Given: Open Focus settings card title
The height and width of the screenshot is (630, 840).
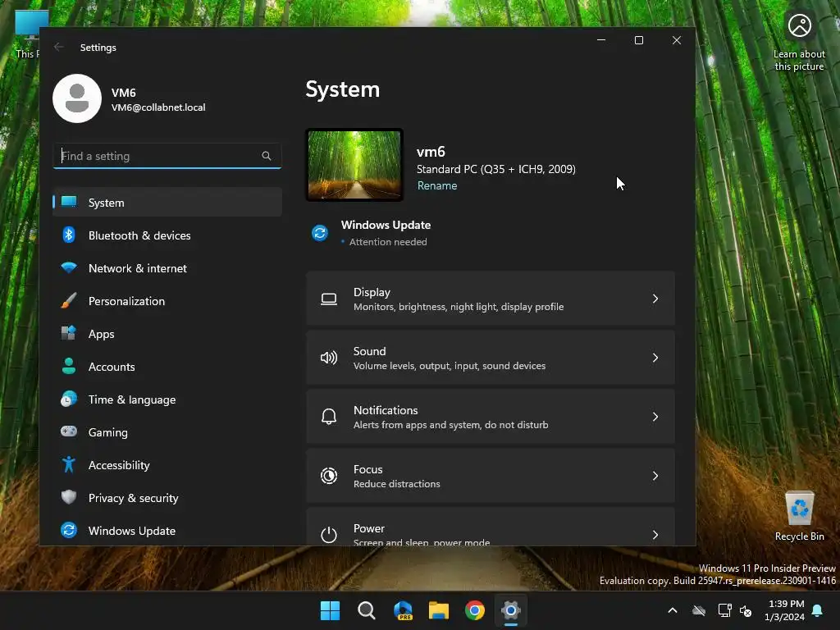Looking at the screenshot, I should point(368,468).
